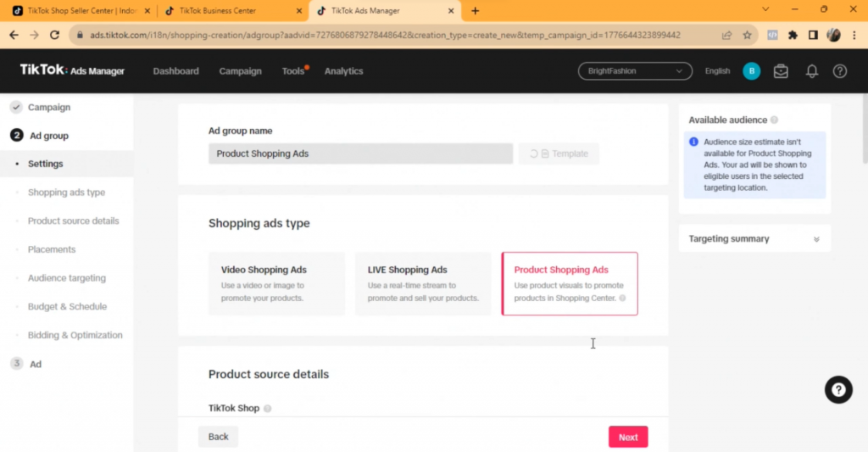The width and height of the screenshot is (868, 452).
Task: Open the Campaign menu in top navigation
Action: click(240, 71)
